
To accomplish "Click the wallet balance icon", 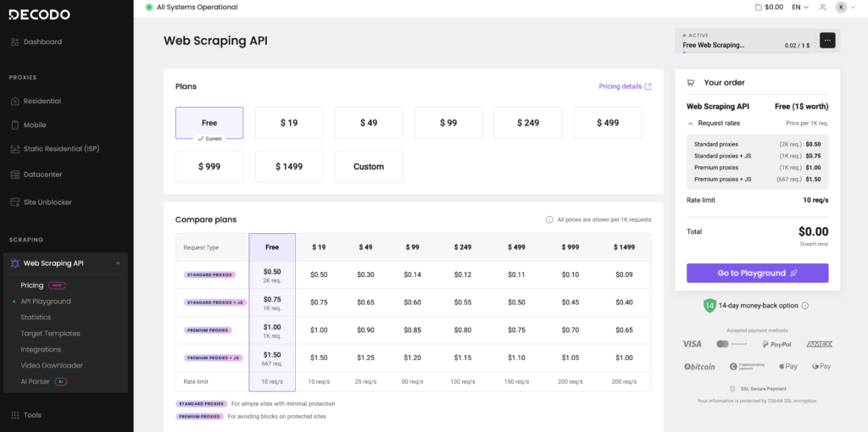I will click(x=758, y=7).
